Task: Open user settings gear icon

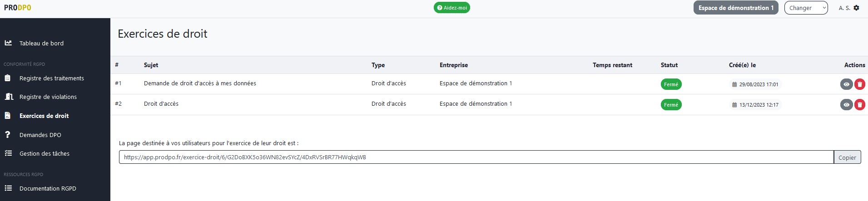Action: (856, 8)
